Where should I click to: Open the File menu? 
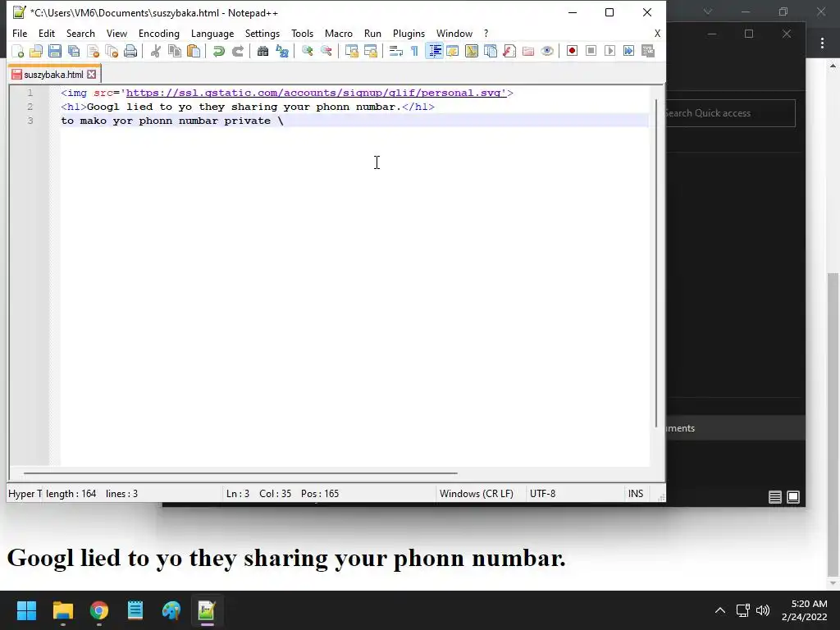tap(20, 33)
